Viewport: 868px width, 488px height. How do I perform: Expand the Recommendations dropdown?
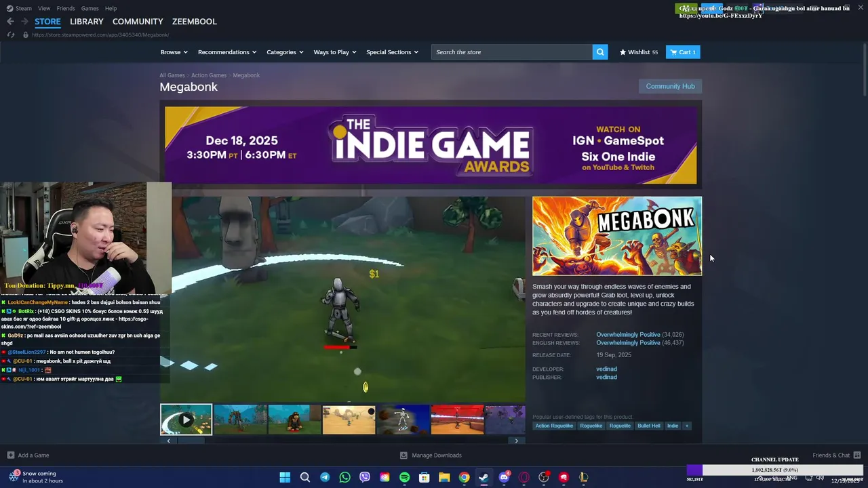coord(227,52)
